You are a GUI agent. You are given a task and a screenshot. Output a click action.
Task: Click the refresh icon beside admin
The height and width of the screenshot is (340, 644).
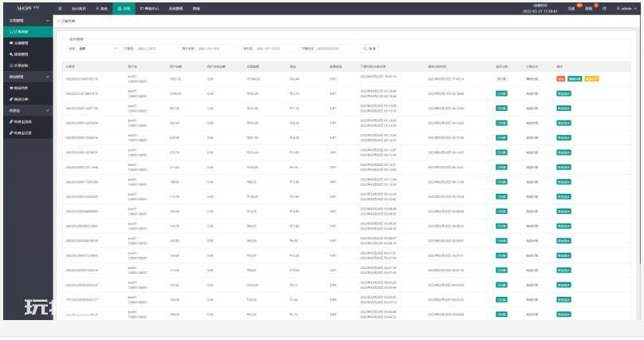(604, 8)
